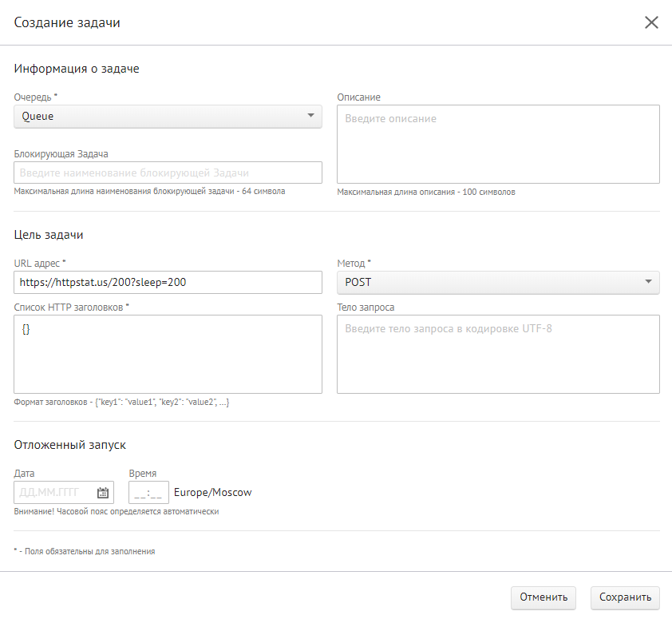Open the Метод dropdown showing POST
Image resolution: width=672 pixels, height=623 pixels.
point(498,283)
